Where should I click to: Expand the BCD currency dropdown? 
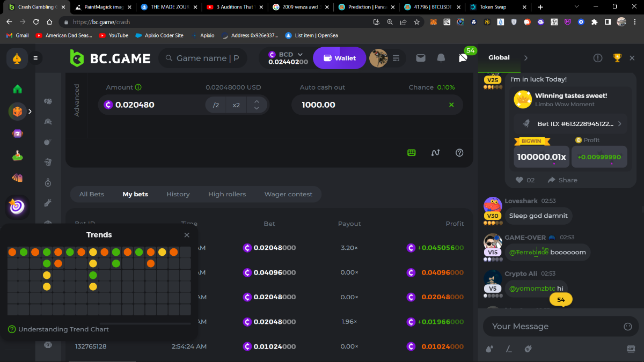300,54
